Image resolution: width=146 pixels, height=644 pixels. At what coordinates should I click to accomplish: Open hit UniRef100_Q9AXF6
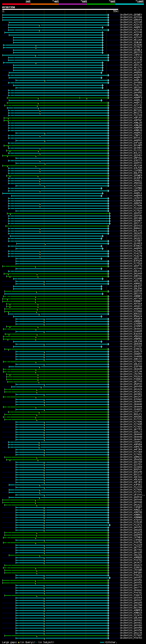[131, 20]
